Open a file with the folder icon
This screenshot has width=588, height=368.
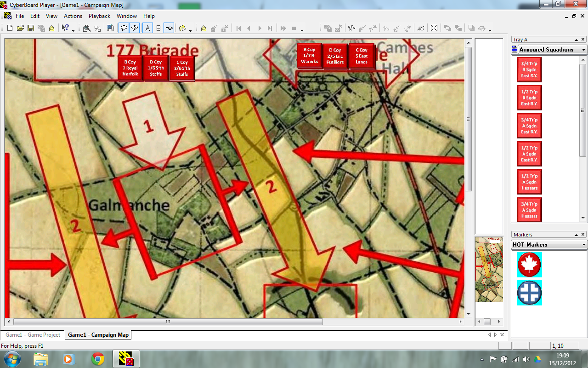pos(20,29)
